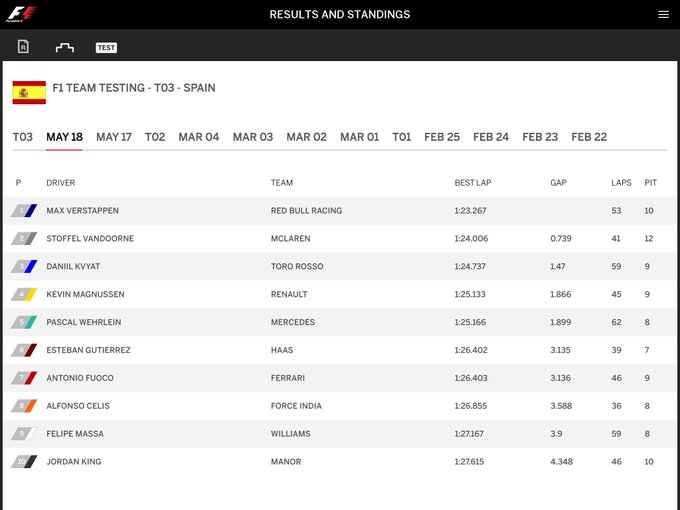Select driver Jordan King
This screenshot has height=510, width=680.
click(74, 461)
